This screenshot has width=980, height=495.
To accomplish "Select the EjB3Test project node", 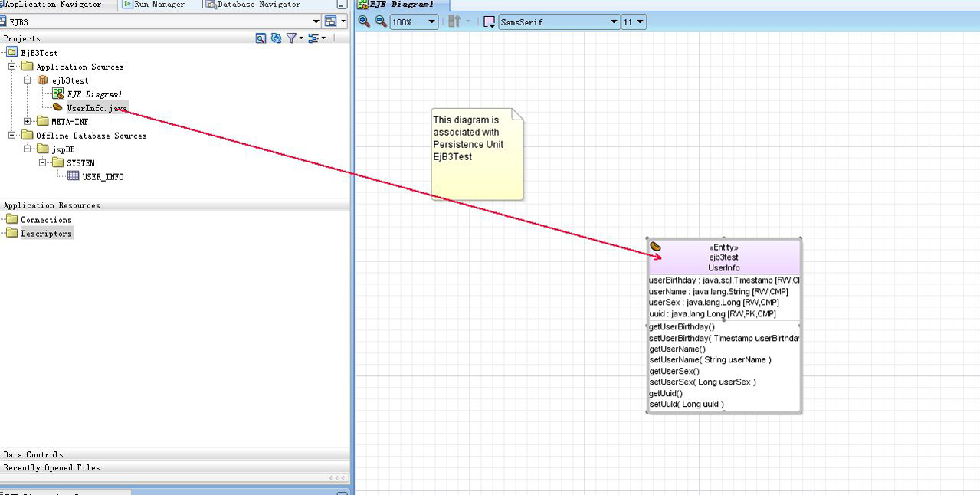I will tap(39, 53).
